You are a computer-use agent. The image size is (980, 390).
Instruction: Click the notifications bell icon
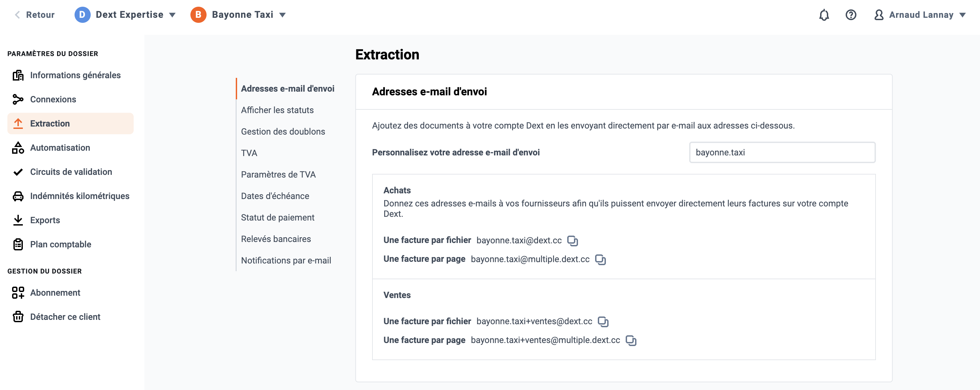pos(823,15)
